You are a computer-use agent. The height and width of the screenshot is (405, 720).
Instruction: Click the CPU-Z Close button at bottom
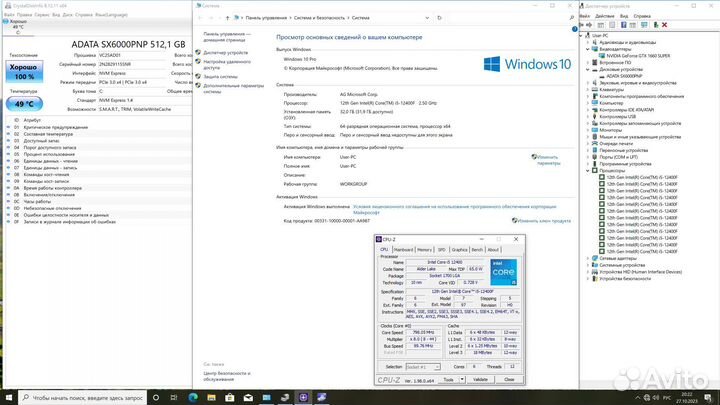509,380
